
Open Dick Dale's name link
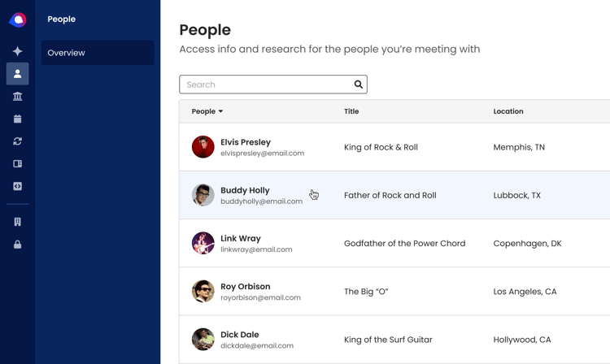point(240,335)
